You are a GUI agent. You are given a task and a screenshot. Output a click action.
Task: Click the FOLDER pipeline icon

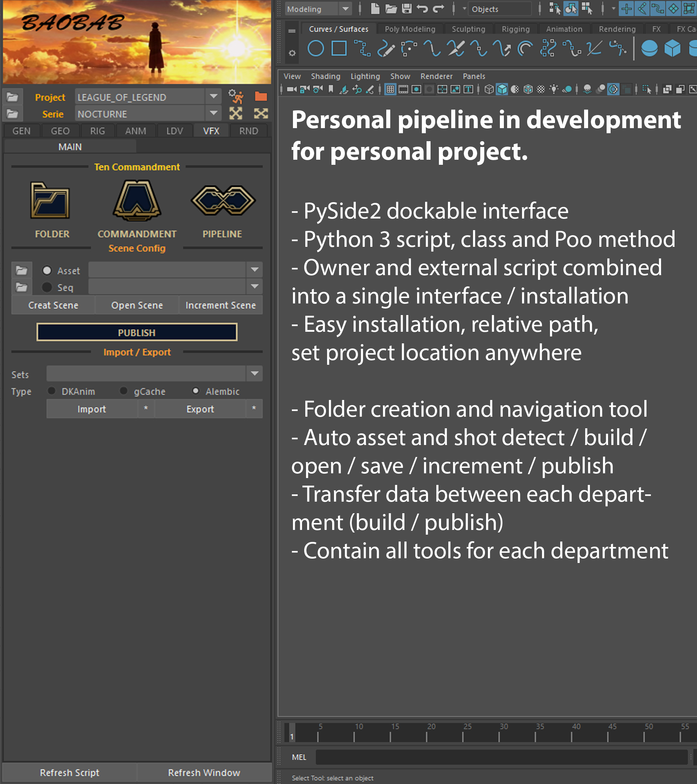tap(50, 201)
